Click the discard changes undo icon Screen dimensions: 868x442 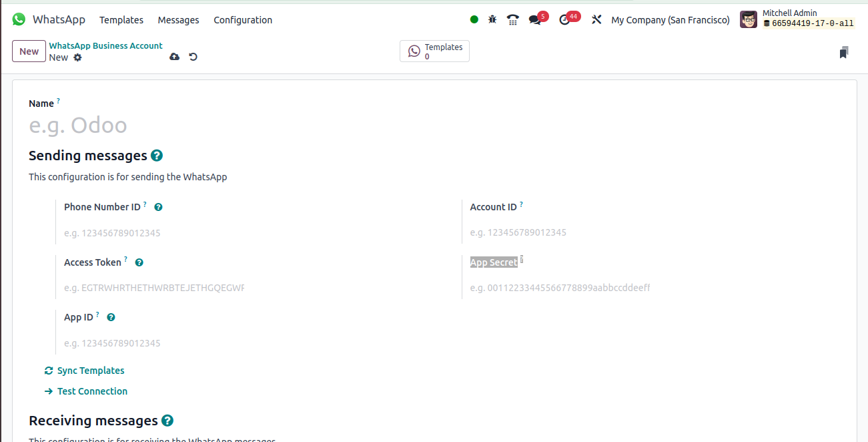193,57
